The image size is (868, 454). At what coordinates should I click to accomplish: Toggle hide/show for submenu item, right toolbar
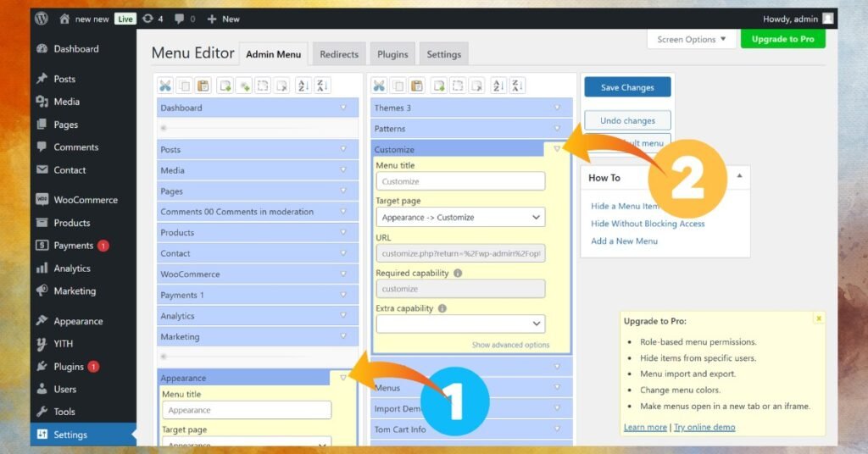tap(458, 86)
